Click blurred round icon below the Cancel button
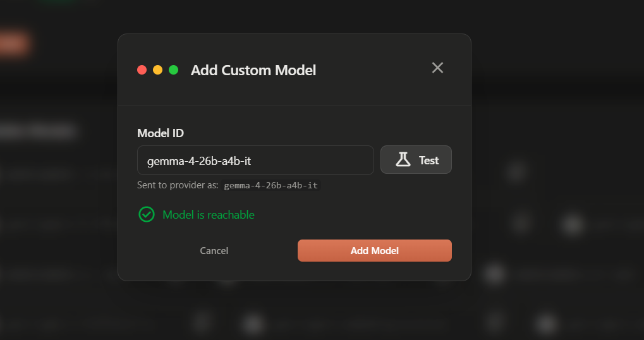Image resolution: width=644 pixels, height=340 pixels. pos(202,322)
